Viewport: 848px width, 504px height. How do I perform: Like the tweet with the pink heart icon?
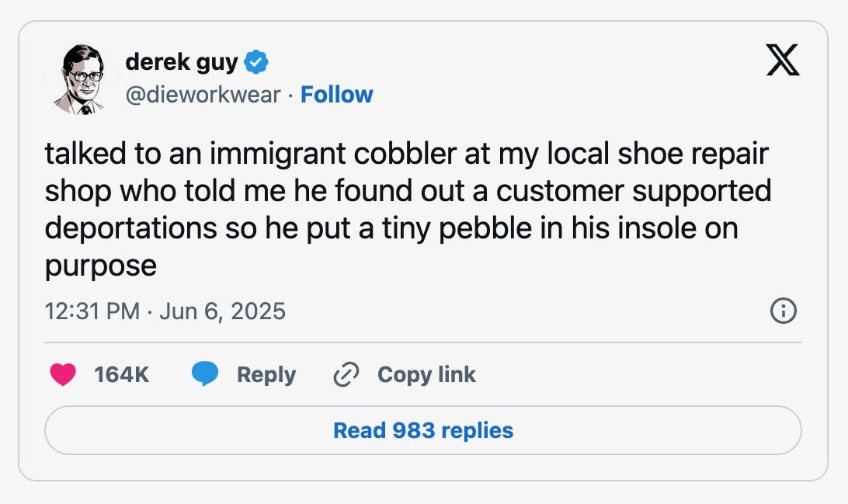pos(63,374)
